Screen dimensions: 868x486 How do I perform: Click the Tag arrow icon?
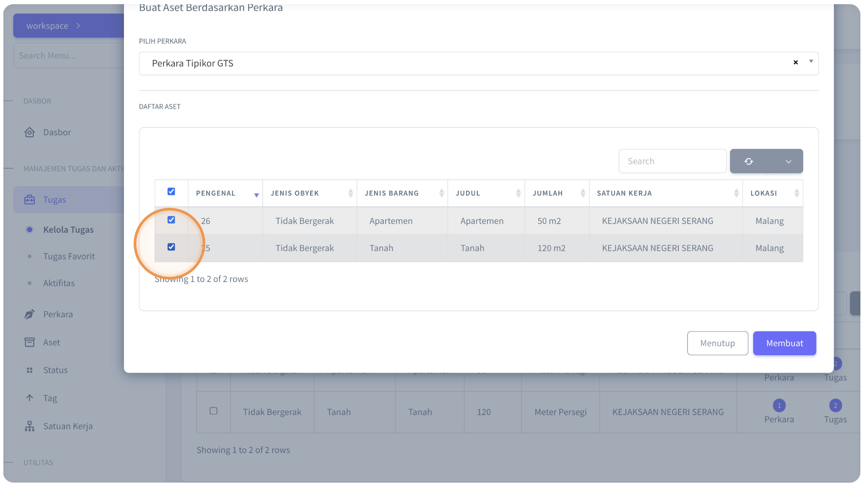[x=30, y=398]
